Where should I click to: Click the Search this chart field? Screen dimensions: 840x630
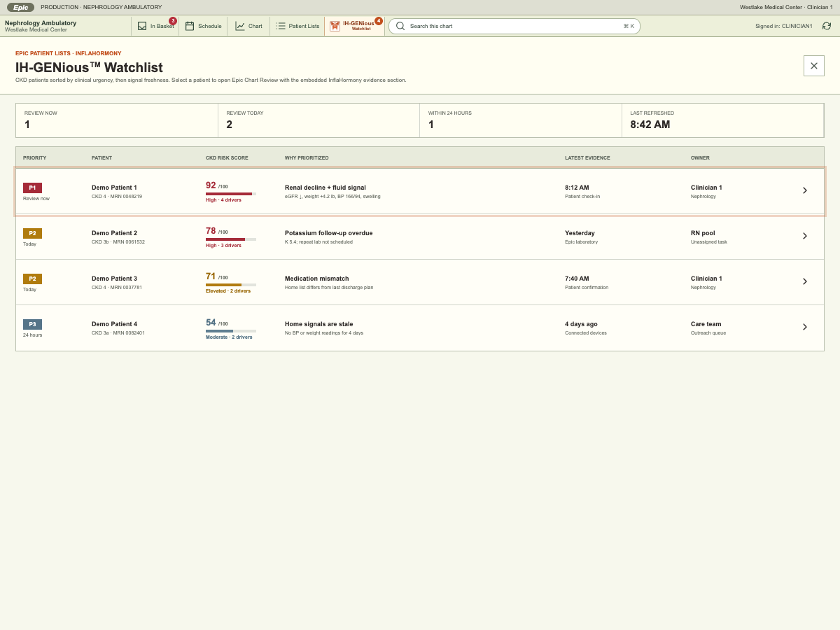click(x=514, y=26)
